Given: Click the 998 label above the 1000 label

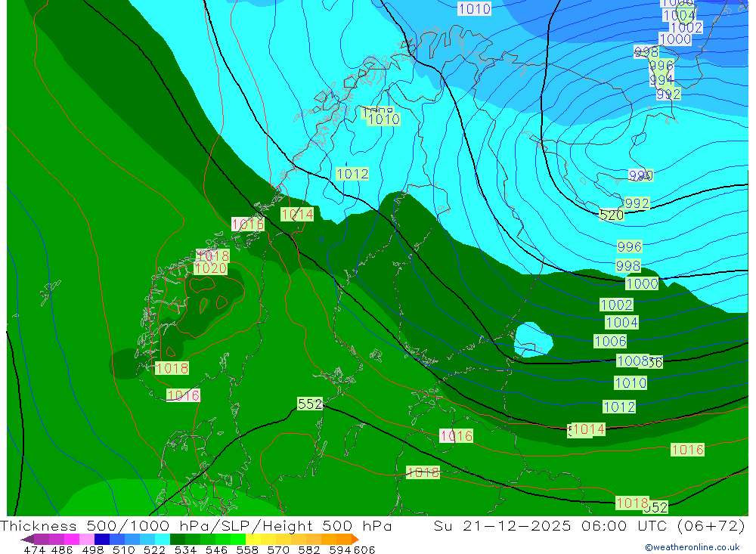Looking at the screenshot, I should (628, 266).
